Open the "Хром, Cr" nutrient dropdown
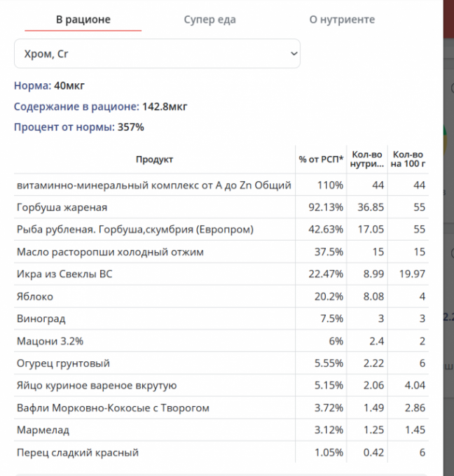 (157, 53)
